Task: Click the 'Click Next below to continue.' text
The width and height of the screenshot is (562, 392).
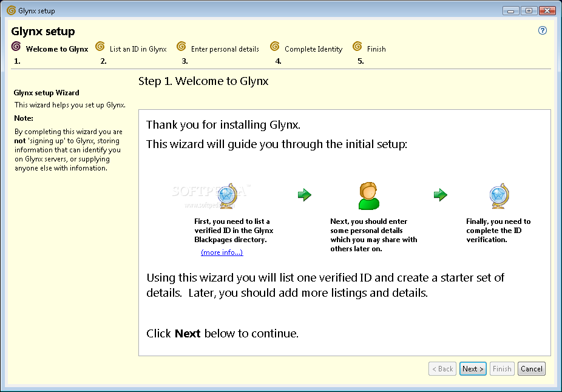Action: 222,334
